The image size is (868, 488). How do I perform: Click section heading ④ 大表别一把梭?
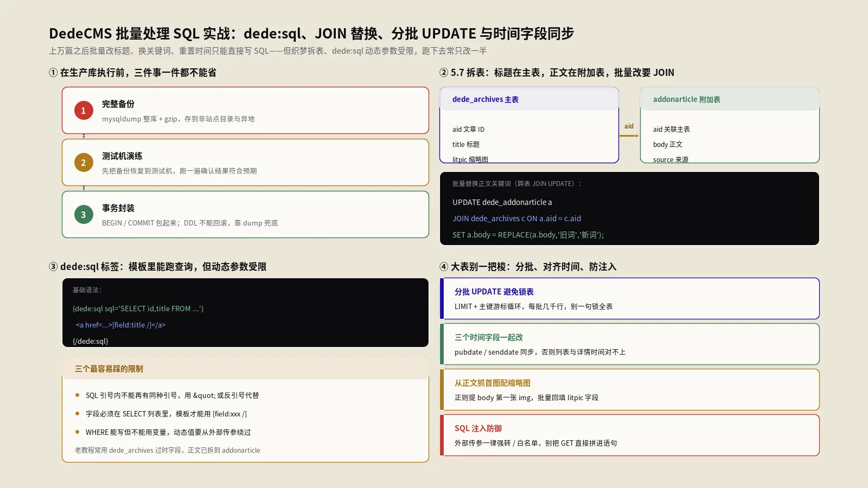tap(528, 267)
